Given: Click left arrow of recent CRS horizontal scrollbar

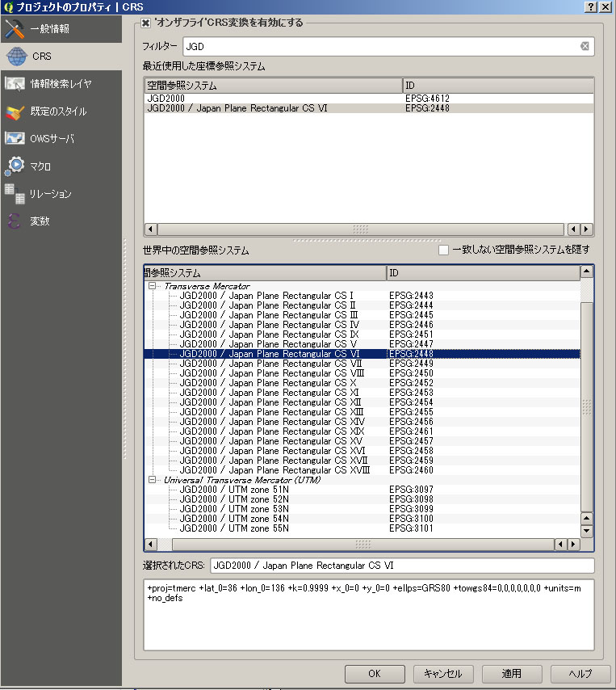Looking at the screenshot, I should (151, 229).
